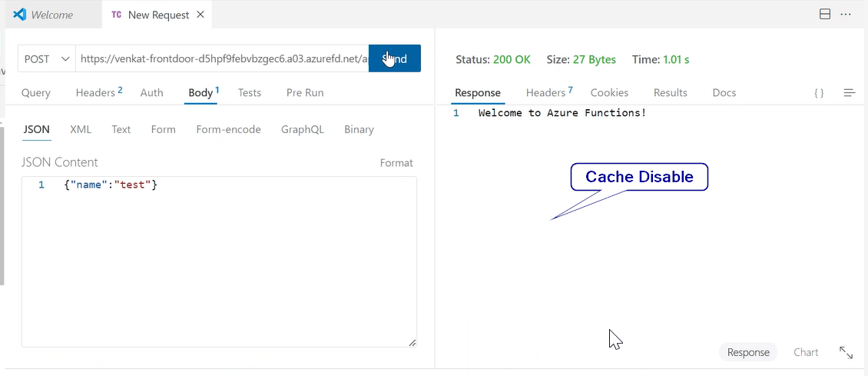This screenshot has width=868, height=376.
Task: Open the Response tab in results pane
Action: (x=478, y=93)
